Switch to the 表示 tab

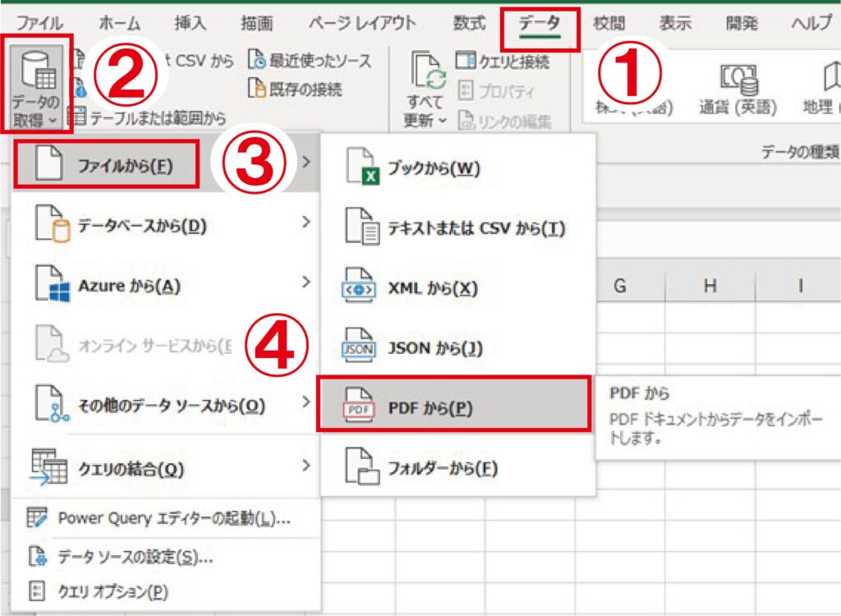click(675, 23)
